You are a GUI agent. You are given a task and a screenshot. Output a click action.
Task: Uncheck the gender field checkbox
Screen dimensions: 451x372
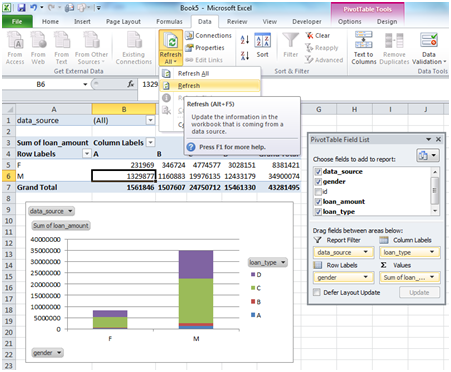pyautogui.click(x=318, y=182)
